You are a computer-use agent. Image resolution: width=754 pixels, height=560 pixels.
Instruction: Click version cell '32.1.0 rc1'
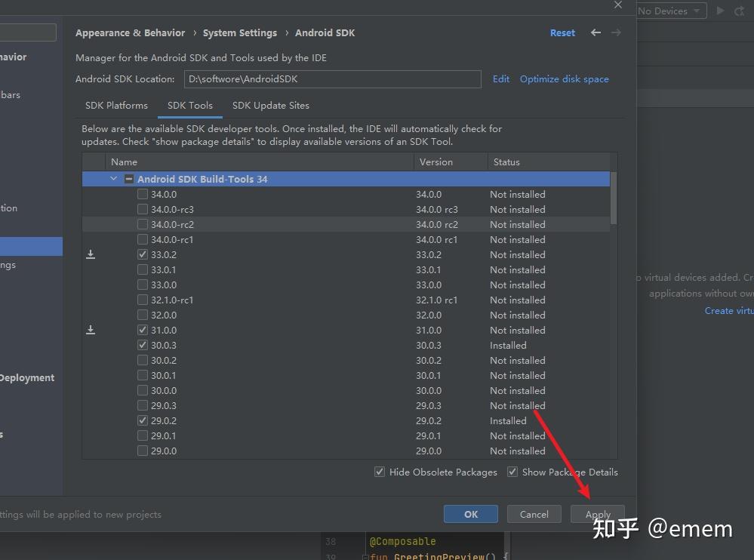pos(437,300)
